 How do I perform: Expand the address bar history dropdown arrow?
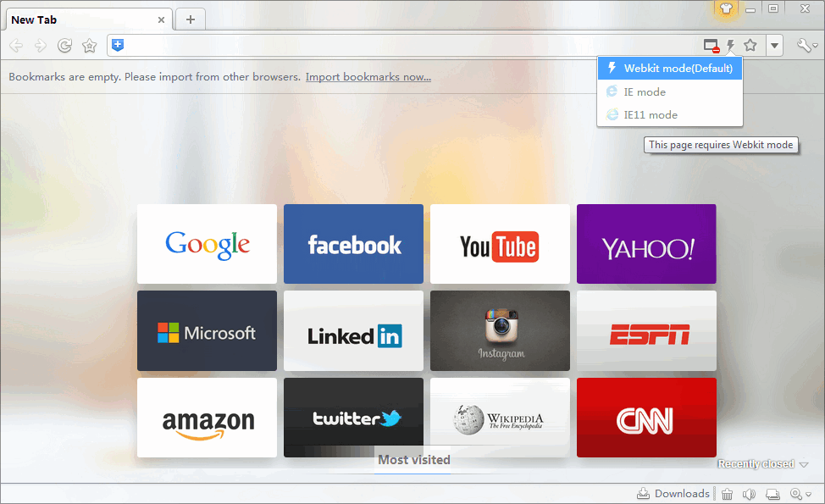click(774, 46)
